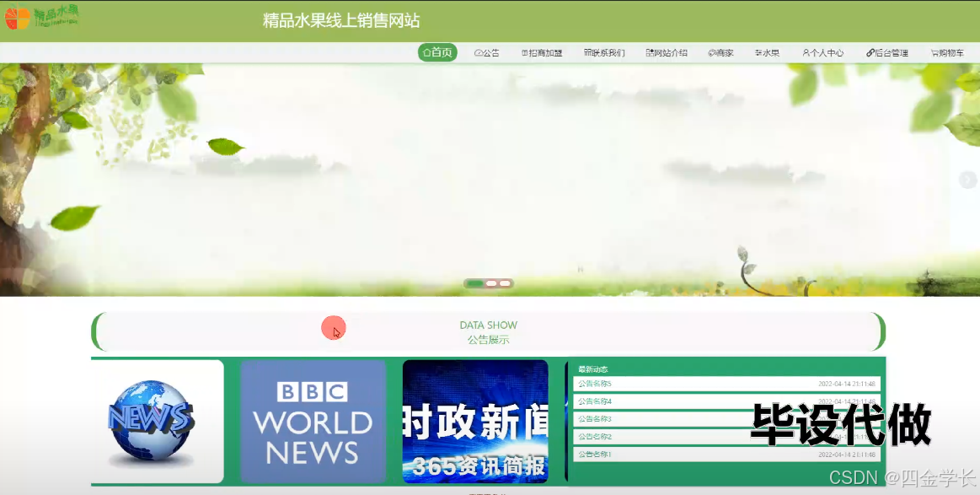Viewport: 980px width, 495px height.
Task: Open the BBC World News thumbnail
Action: click(313, 421)
